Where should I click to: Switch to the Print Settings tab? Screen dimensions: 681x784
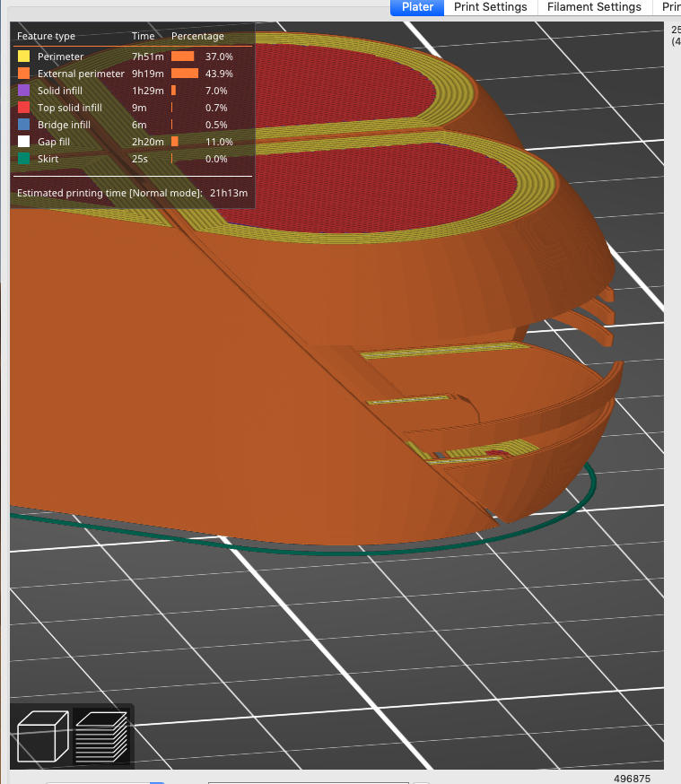coord(490,7)
